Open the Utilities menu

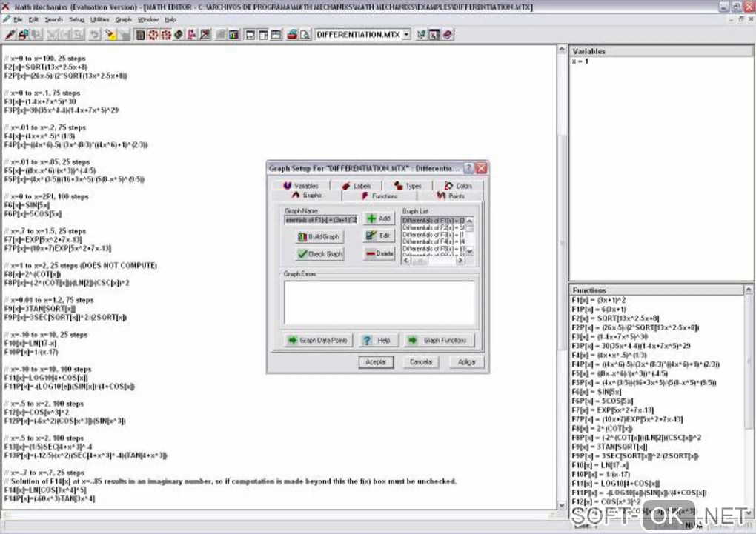100,20
